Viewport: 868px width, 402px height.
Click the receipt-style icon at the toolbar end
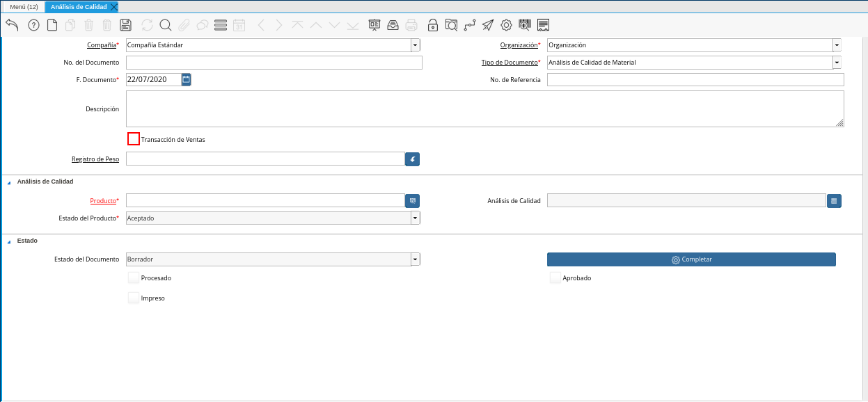pos(544,25)
